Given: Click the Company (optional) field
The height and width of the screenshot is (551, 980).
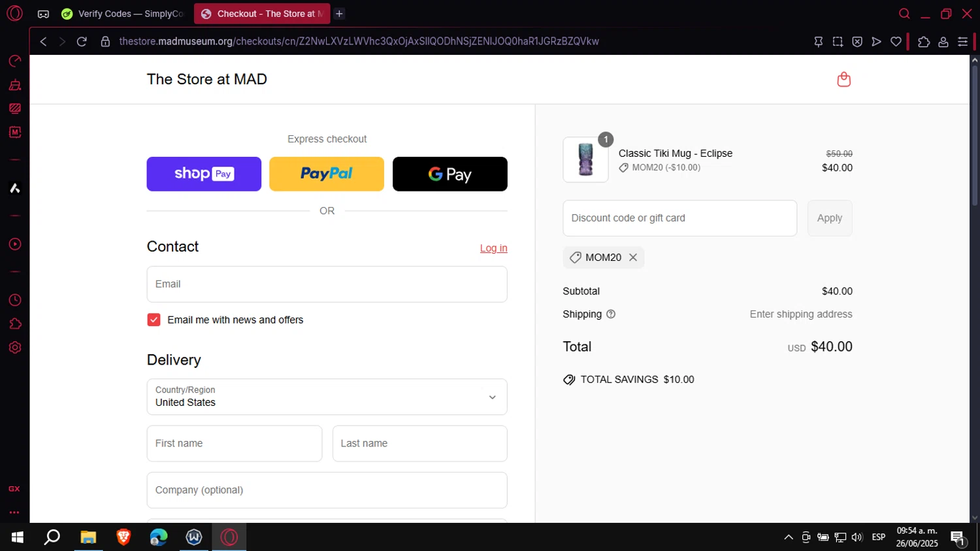Looking at the screenshot, I should click(x=327, y=490).
